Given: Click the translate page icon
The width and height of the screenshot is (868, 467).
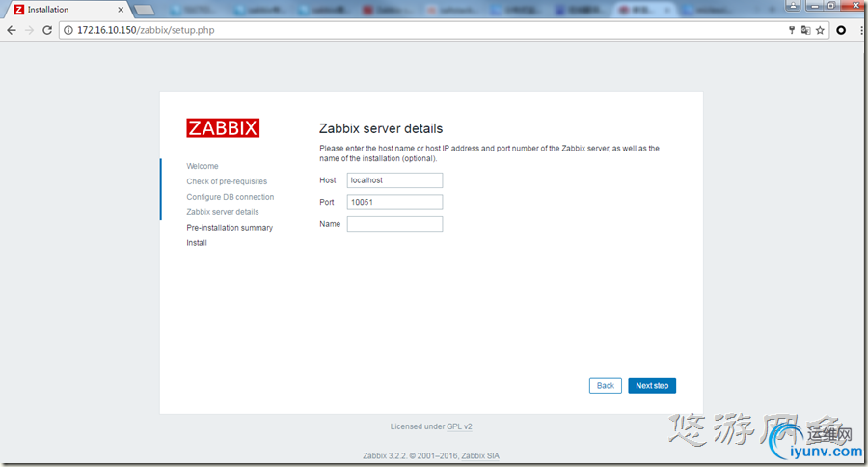Looking at the screenshot, I should point(805,30).
